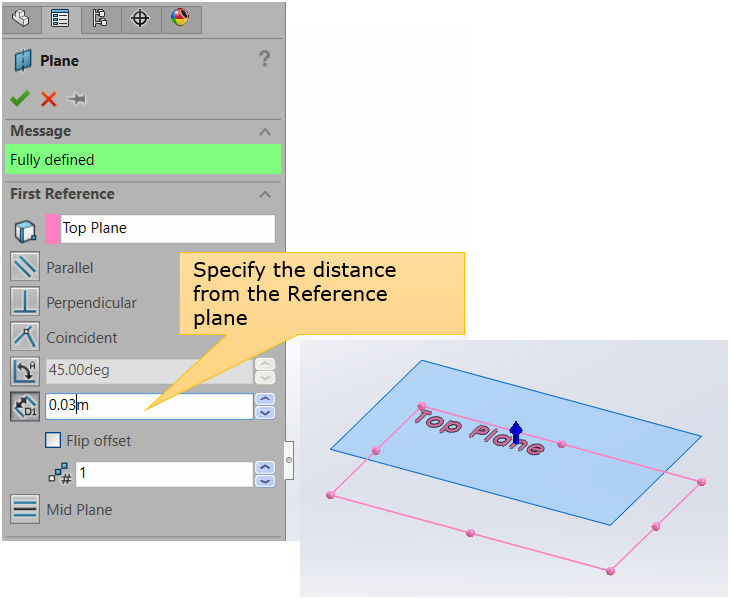This screenshot has height=599, width=731.
Task: Increase the offset distance with up arrow
Action: pyautogui.click(x=265, y=399)
